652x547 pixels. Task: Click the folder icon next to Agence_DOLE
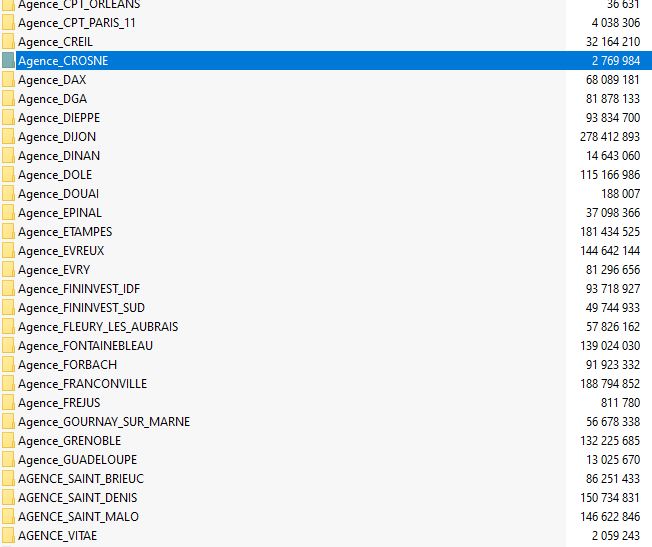click(8, 175)
